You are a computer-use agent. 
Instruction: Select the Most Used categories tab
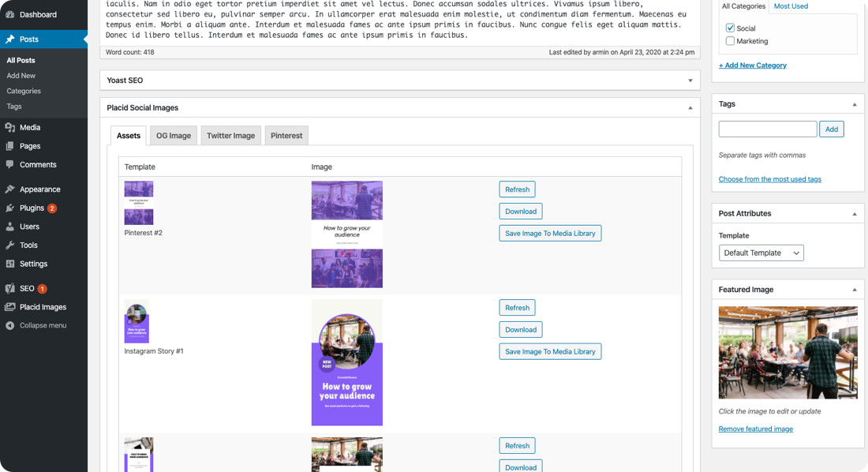point(791,6)
